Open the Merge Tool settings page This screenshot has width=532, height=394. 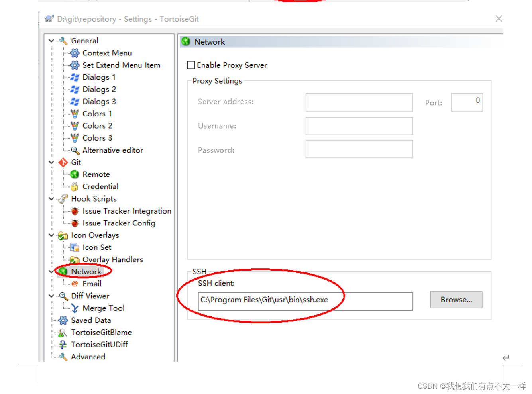click(104, 308)
